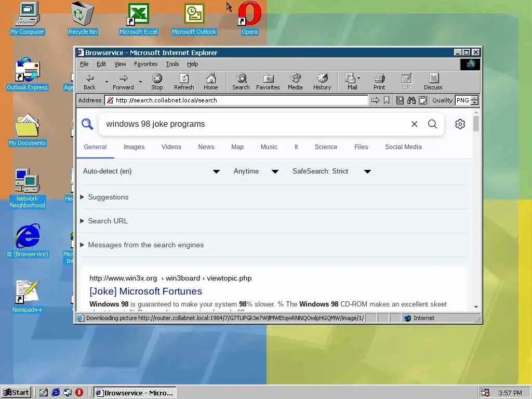Open the History toolbar button
Image resolution: width=532 pixels, height=399 pixels.
click(322, 82)
